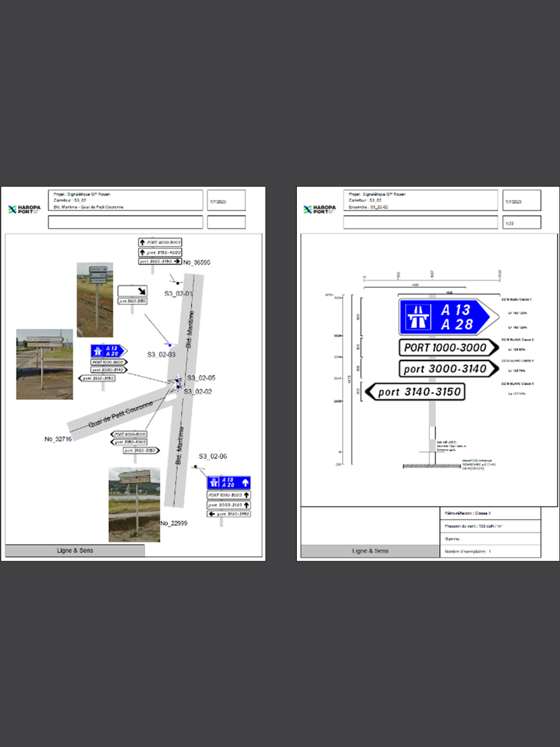Open the bottom sign photo near No_22999
The height and width of the screenshot is (747, 560).
coord(134,504)
